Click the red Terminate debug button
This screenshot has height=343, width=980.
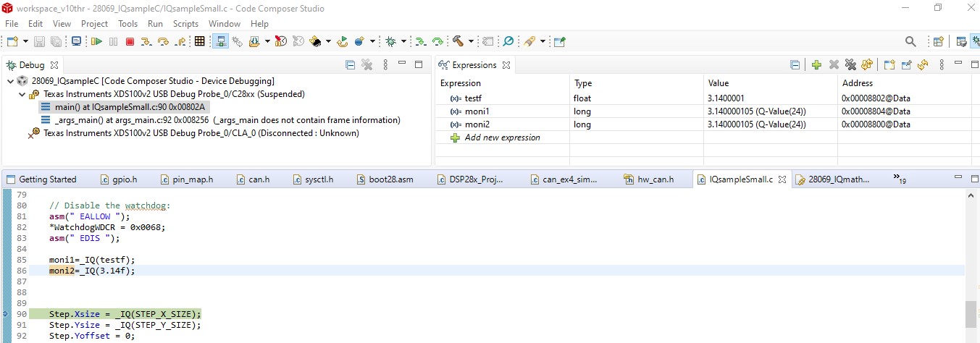(130, 42)
